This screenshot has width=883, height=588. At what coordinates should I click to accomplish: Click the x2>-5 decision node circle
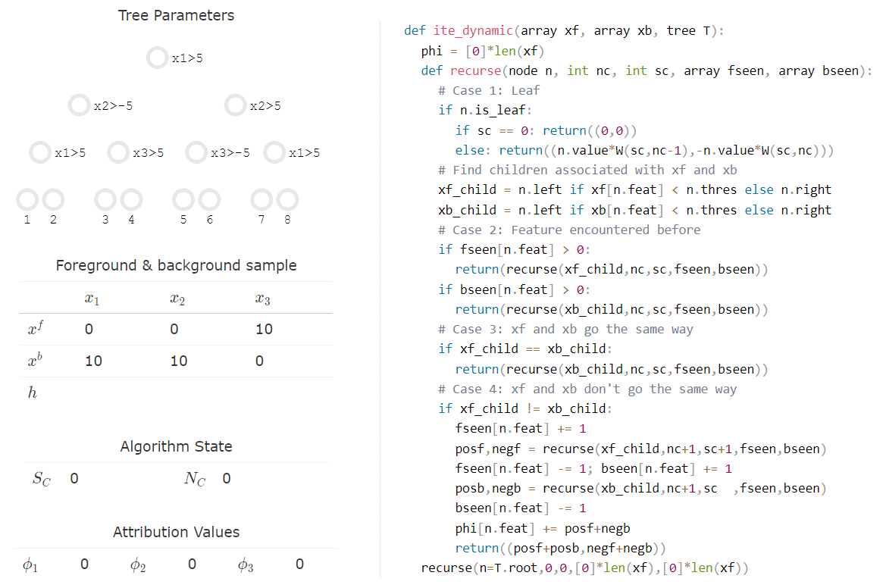click(79, 105)
